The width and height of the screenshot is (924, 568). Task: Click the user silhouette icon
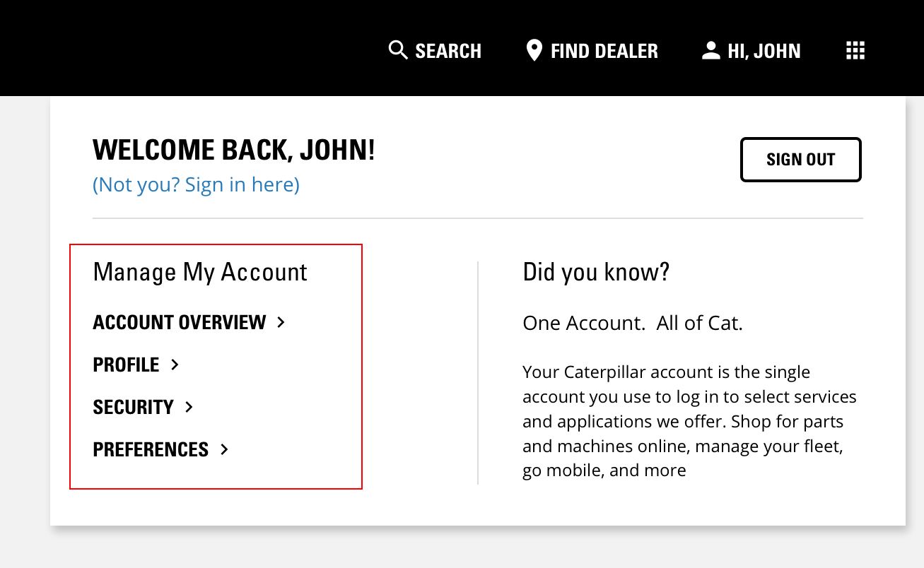tap(710, 51)
